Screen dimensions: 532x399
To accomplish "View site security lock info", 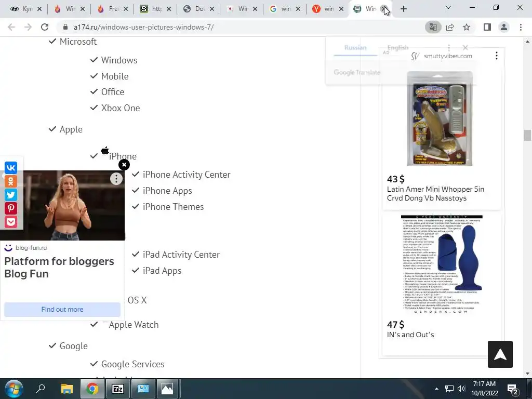I will (65, 27).
